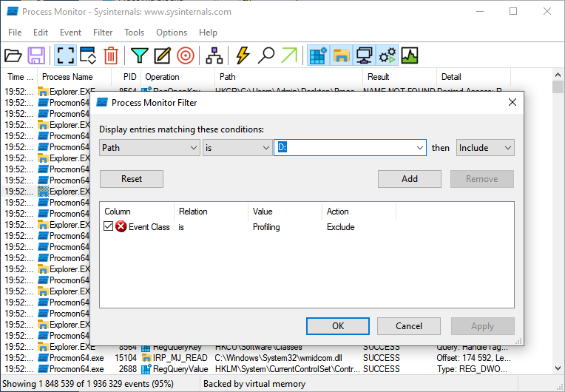Toggle the Capture events icon
565x392 pixels.
click(65, 55)
